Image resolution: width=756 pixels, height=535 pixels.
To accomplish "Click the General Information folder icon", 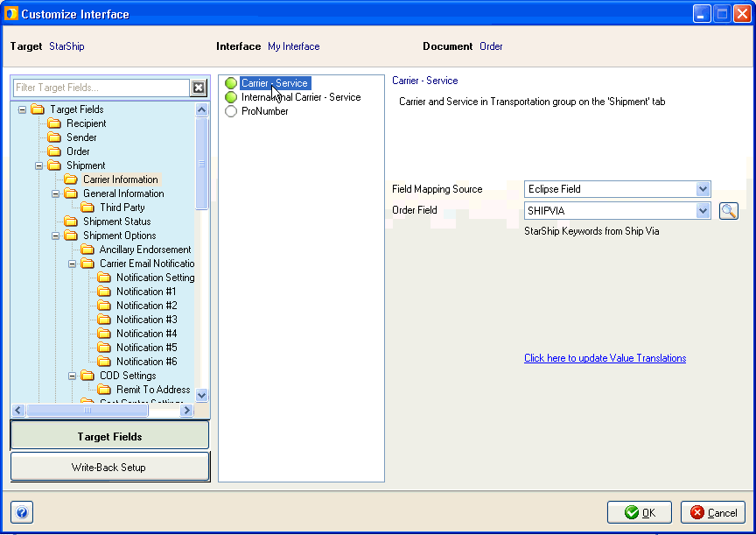I will 71,194.
